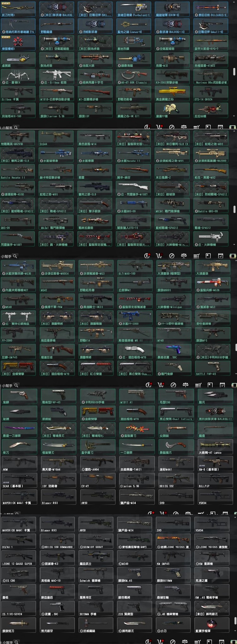This screenshot has height=644, width=237.
Task: Click balance scale icon above 大漠蒼狼 row
Action: click(184, 256)
